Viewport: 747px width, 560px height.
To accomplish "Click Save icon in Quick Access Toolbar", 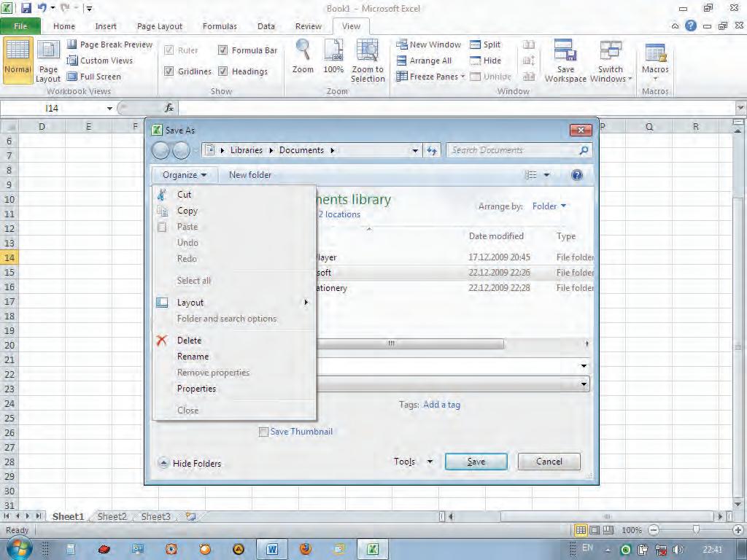I will click(x=26, y=8).
